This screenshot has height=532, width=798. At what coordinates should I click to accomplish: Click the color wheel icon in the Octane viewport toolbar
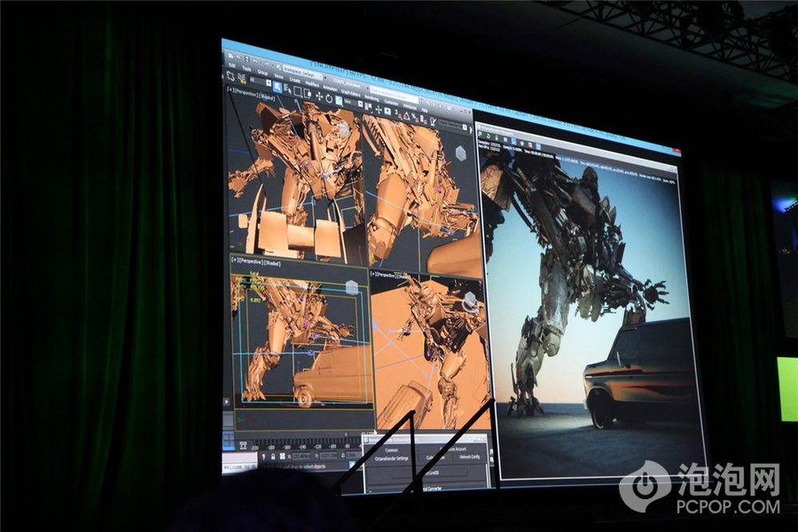522,144
